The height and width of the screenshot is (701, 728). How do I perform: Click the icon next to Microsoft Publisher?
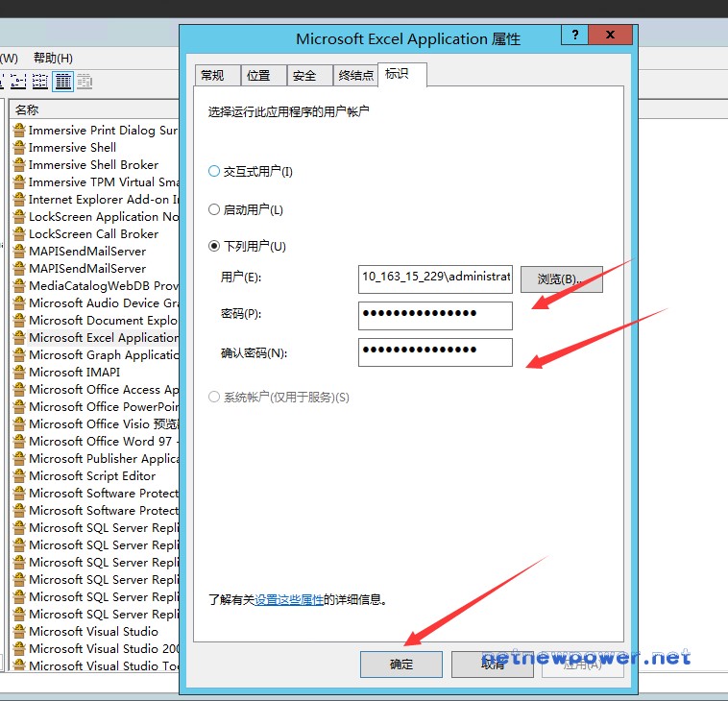(19, 459)
